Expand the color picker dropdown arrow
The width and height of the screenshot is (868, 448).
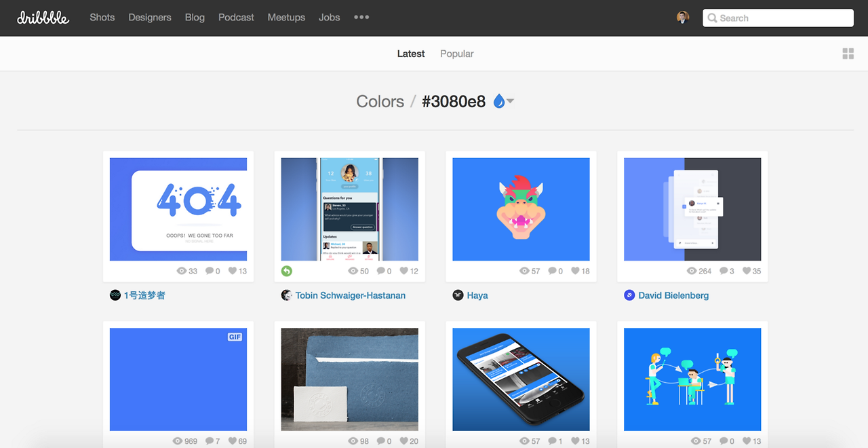[x=510, y=101]
